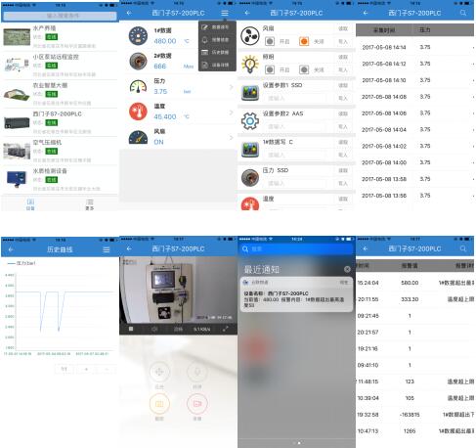Screen dimensions: 476x448
Task: Focus the search field above the device list
Action: 60,16
